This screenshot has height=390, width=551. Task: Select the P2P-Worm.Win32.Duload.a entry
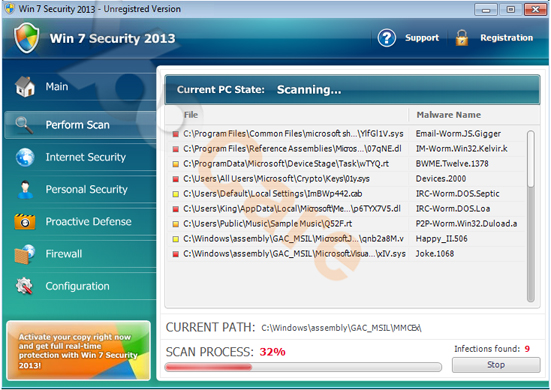pos(466,224)
